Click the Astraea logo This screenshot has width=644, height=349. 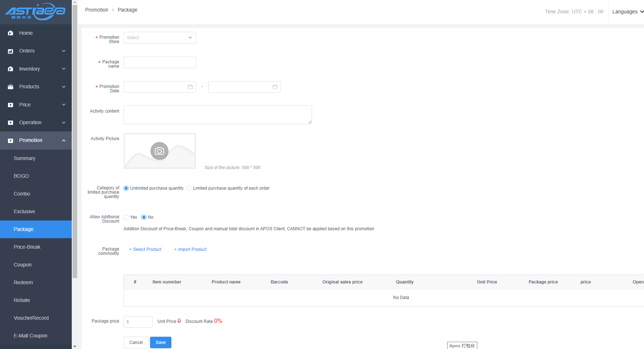(36, 12)
